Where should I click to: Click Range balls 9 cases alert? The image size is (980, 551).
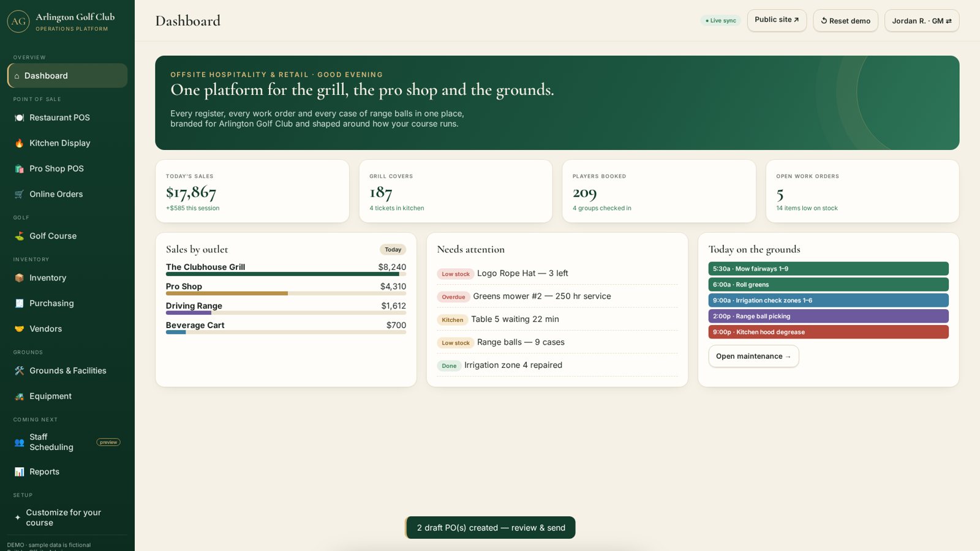(557, 342)
